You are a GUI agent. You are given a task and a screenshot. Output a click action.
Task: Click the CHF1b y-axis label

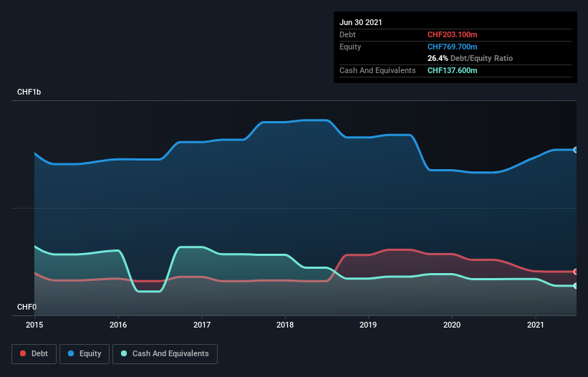point(29,92)
